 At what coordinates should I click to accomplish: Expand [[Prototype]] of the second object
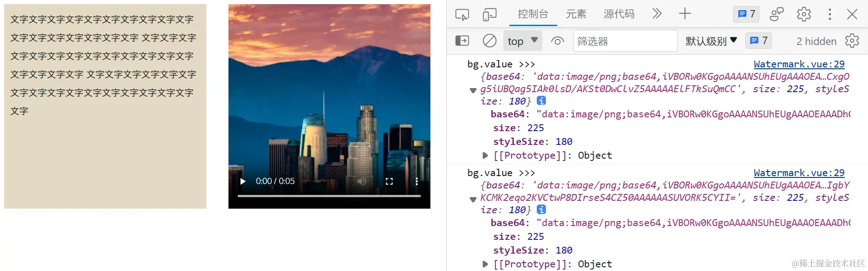(485, 264)
